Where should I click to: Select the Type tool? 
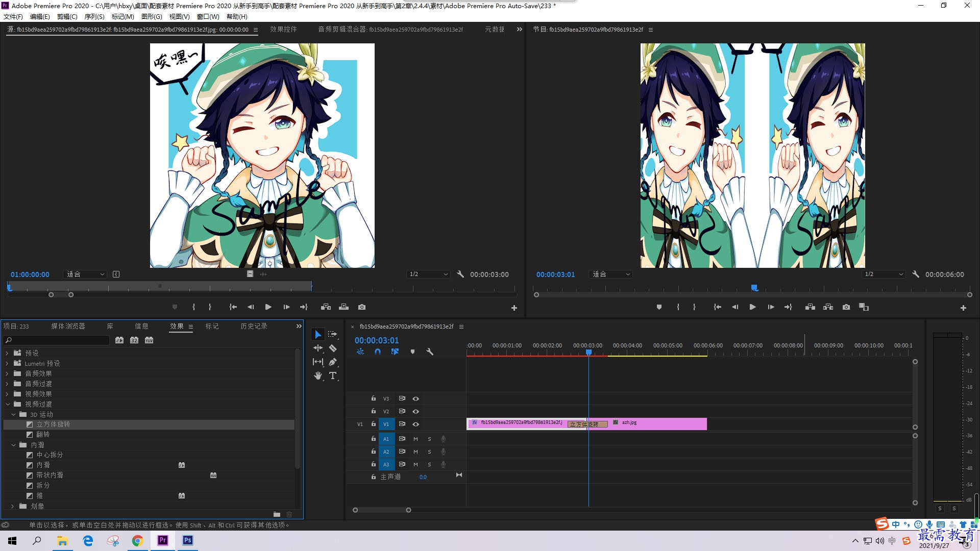click(x=333, y=376)
